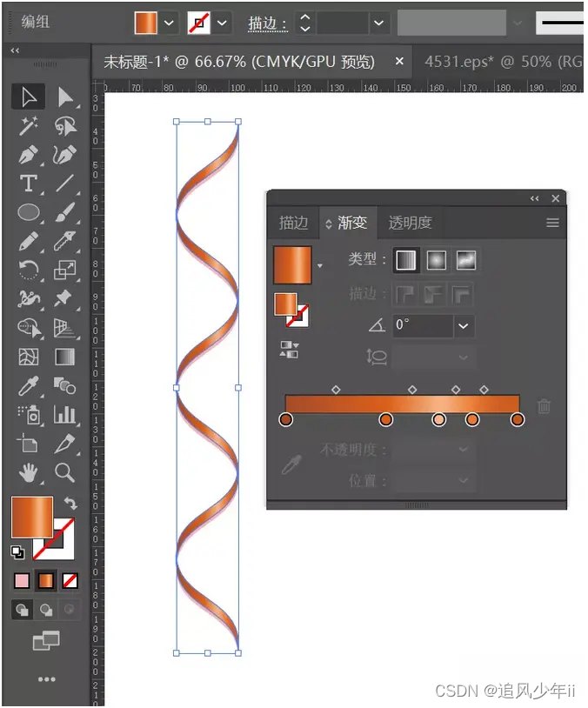Screen dimensions: 588x708
Task: Select the Warp tool
Action: [29, 299]
